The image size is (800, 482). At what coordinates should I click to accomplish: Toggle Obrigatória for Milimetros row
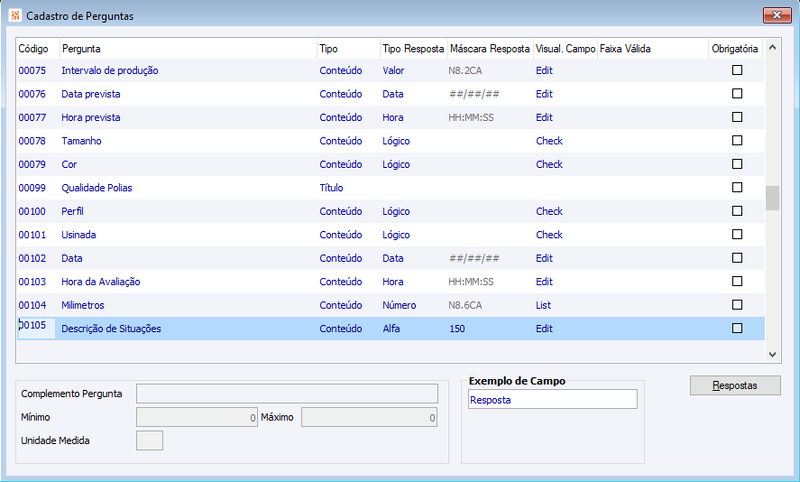(737, 305)
